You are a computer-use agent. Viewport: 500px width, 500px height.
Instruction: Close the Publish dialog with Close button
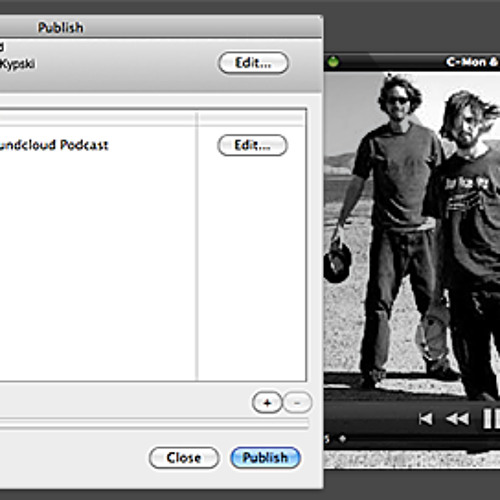pyautogui.click(x=184, y=458)
